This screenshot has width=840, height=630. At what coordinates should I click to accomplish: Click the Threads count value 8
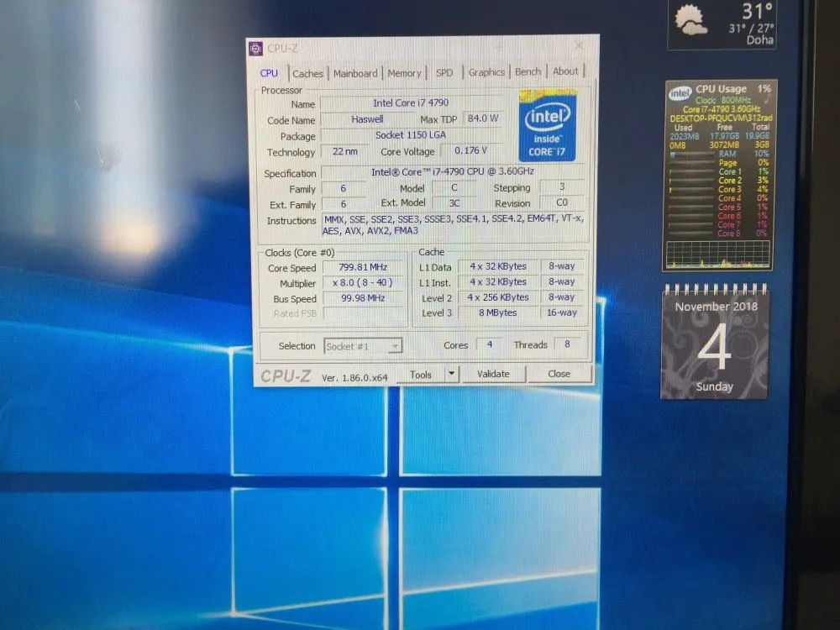tap(567, 344)
